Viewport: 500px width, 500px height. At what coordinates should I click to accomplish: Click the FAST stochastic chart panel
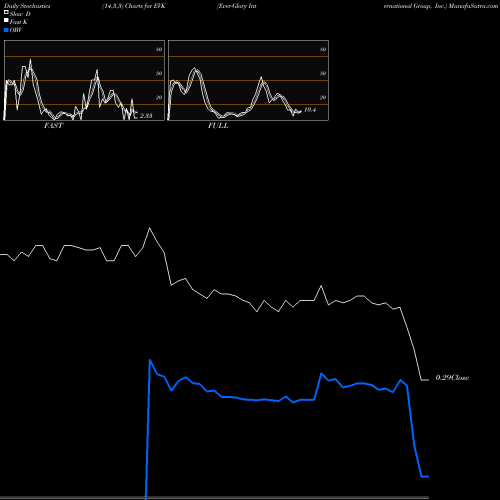(x=84, y=80)
